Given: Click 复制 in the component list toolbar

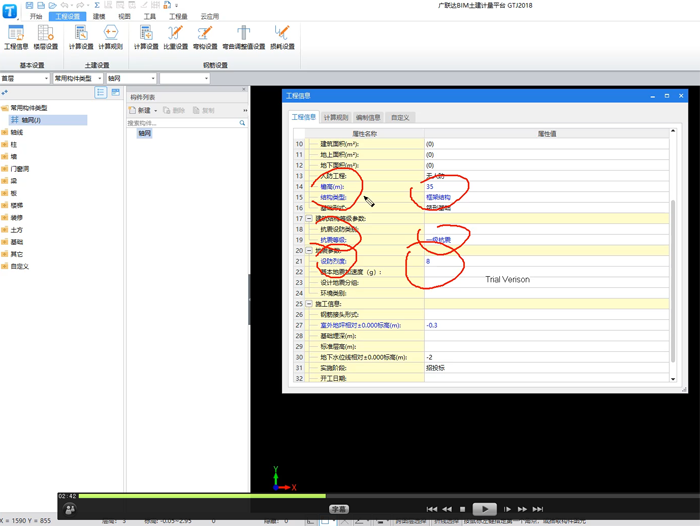Looking at the screenshot, I should click(x=204, y=110).
